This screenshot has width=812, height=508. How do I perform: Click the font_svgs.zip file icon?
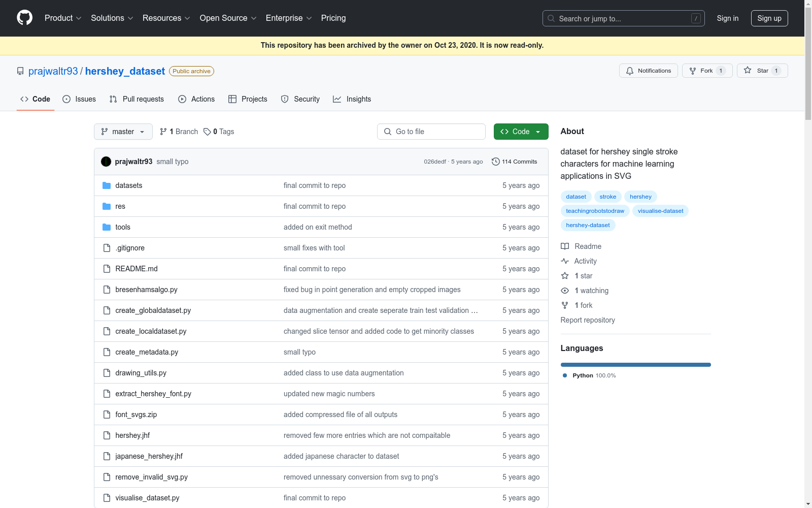point(107,415)
